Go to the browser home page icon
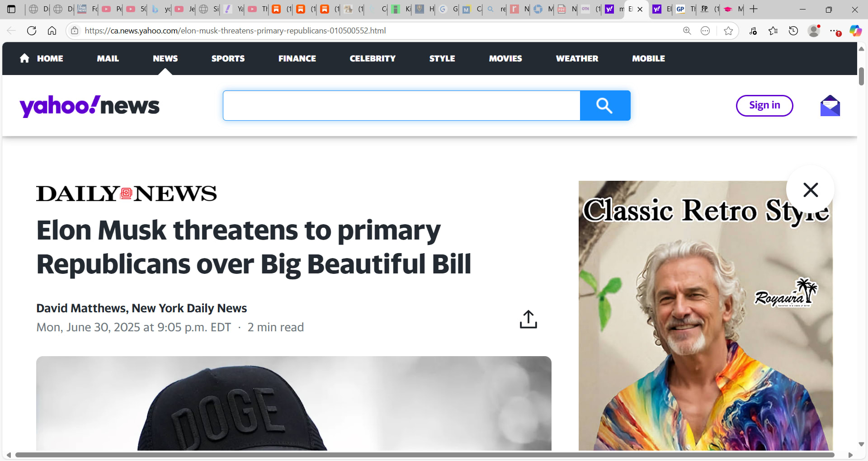This screenshot has height=461, width=868. (x=52, y=31)
